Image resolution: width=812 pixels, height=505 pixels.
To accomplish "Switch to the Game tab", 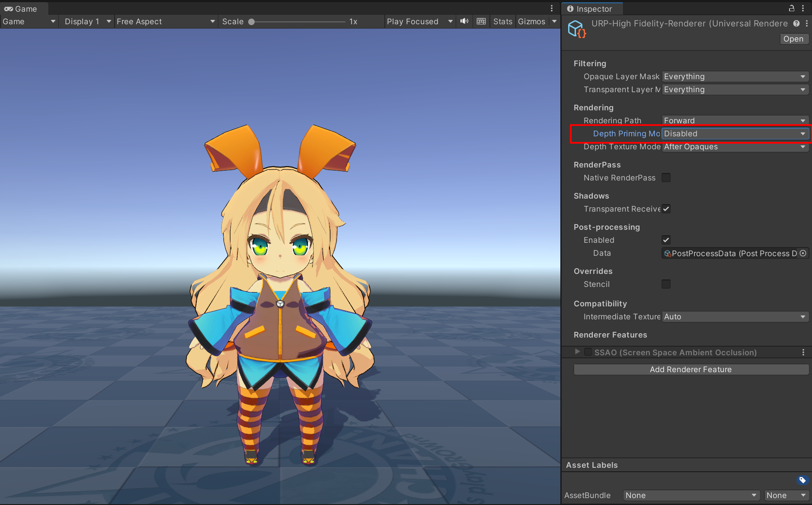I will pyautogui.click(x=24, y=9).
